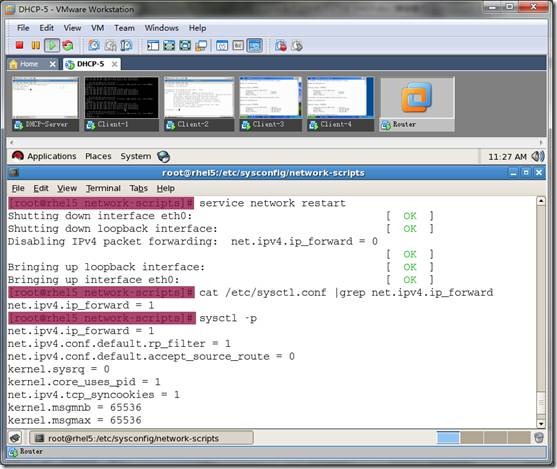
Task: Click the red Power Off button
Action: pyautogui.click(x=20, y=45)
